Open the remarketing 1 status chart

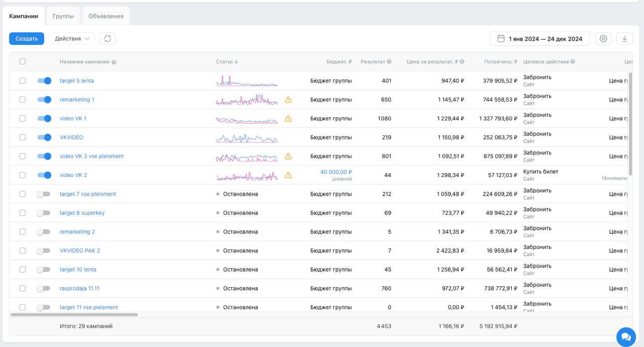click(247, 100)
